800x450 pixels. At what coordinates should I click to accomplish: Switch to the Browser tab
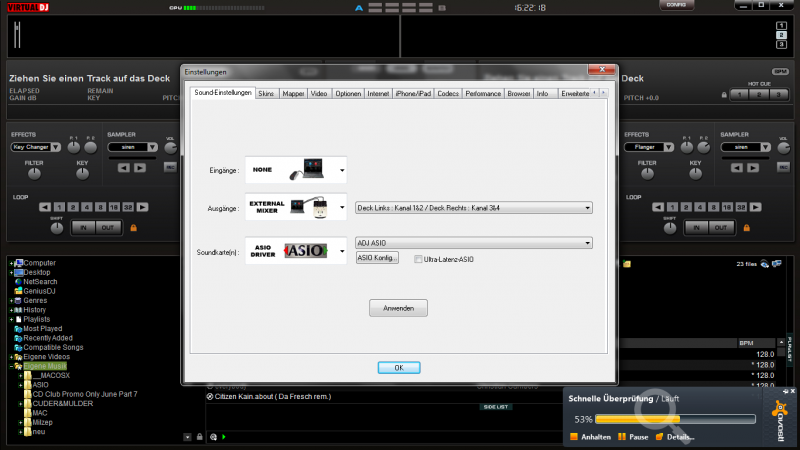tap(518, 93)
